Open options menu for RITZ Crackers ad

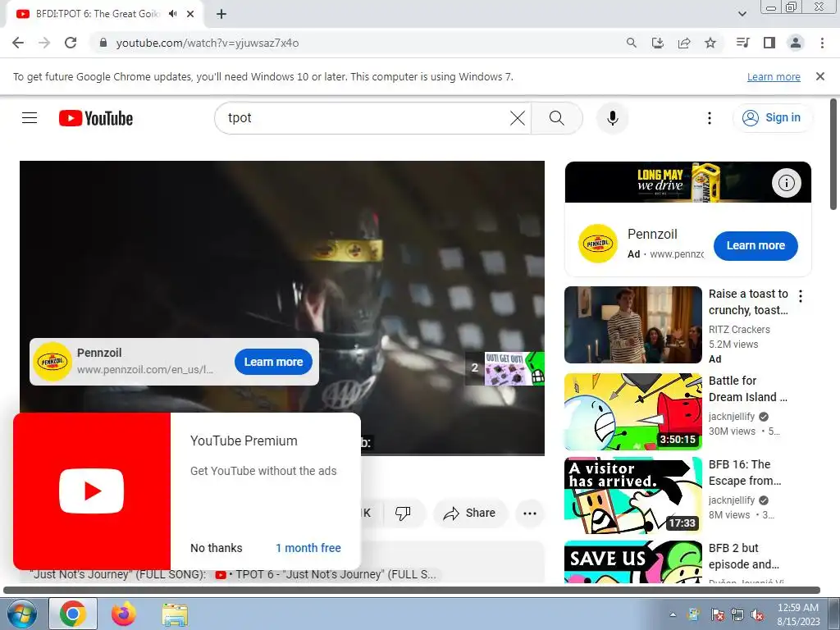click(x=801, y=295)
